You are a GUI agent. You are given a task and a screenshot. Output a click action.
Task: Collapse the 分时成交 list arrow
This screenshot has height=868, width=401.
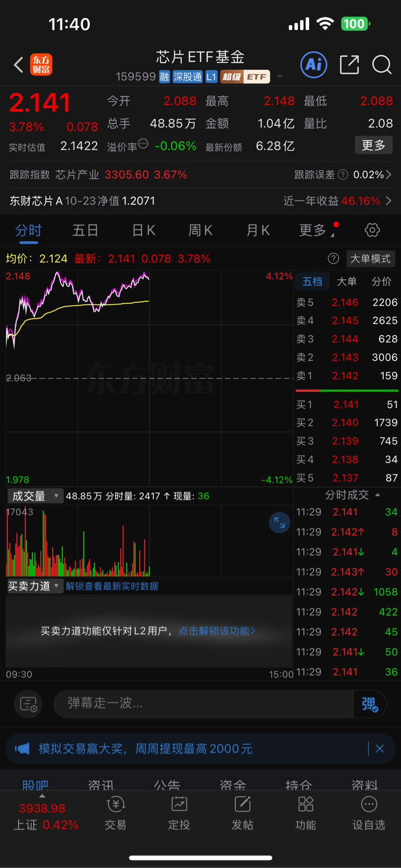click(x=378, y=495)
